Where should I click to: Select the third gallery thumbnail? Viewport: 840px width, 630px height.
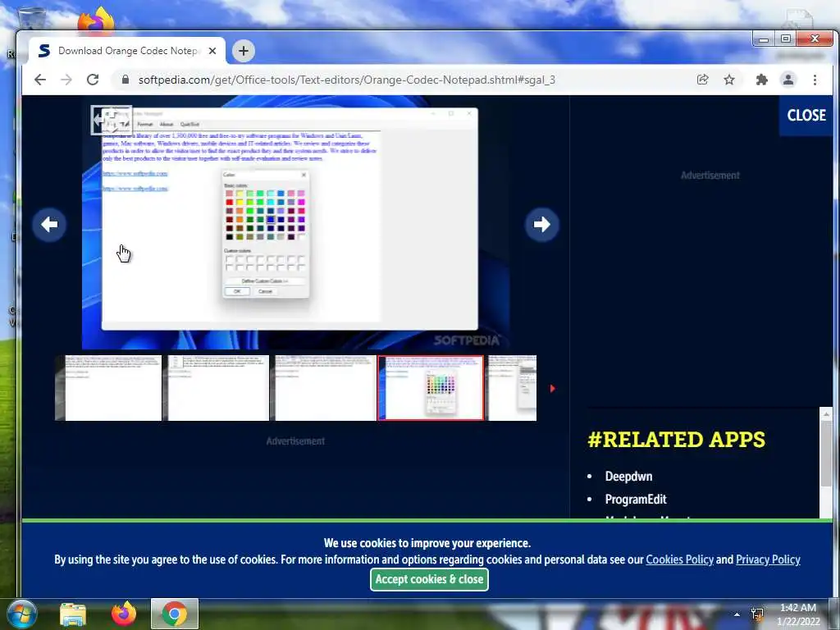(x=323, y=388)
